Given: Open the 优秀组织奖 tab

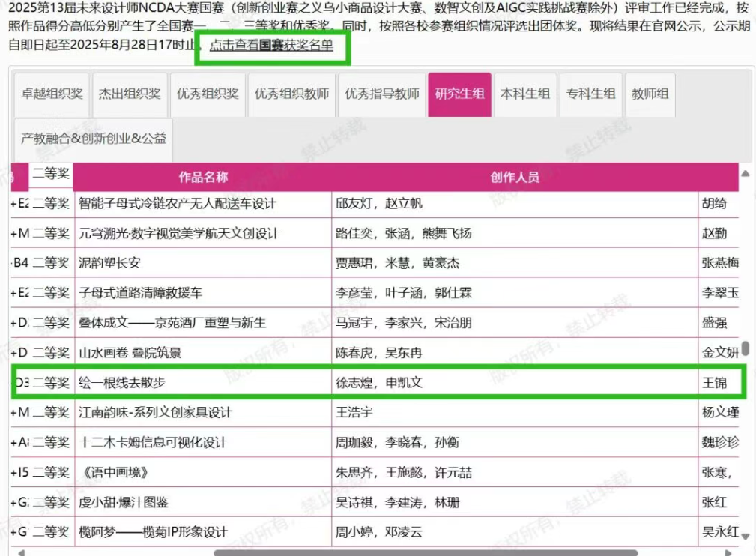Looking at the screenshot, I should click(x=208, y=94).
